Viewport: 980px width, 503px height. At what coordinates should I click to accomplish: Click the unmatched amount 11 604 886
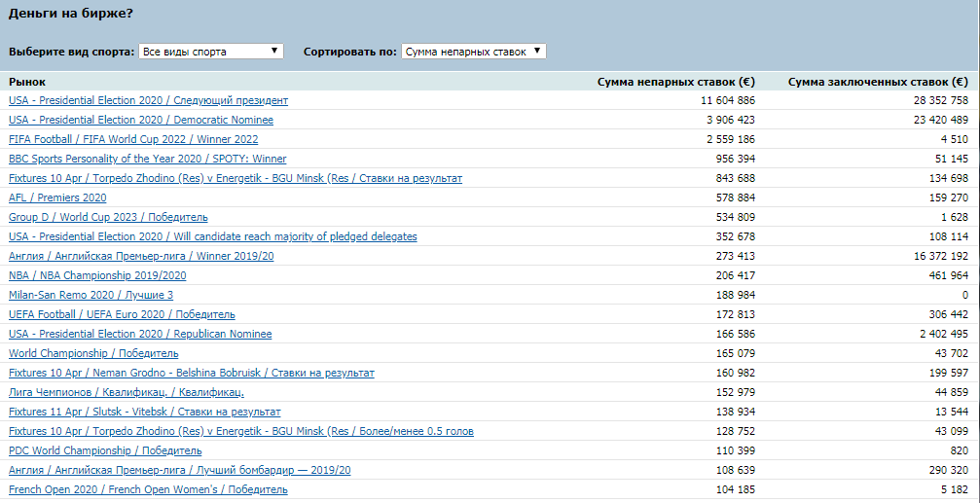728,100
